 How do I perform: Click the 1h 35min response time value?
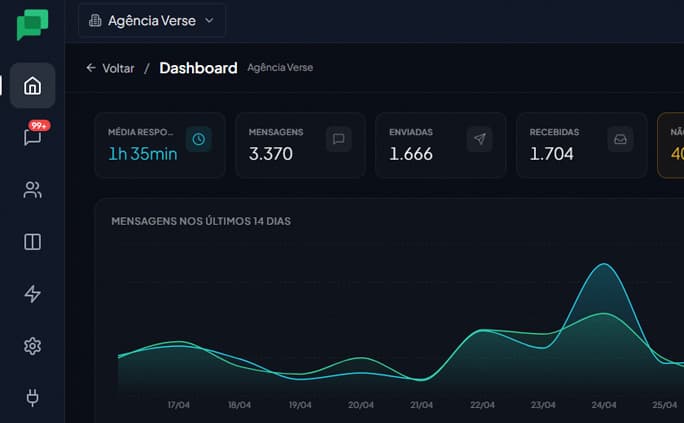point(143,154)
